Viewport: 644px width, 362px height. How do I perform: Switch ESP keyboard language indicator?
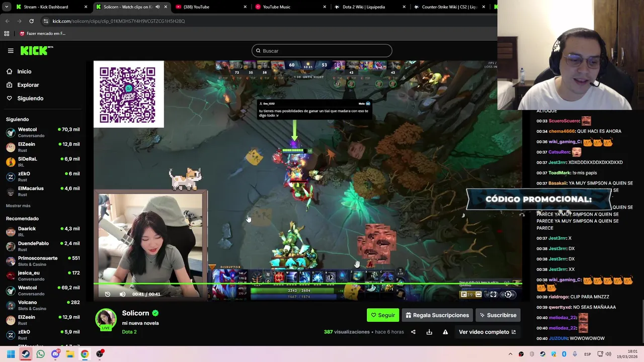pyautogui.click(x=588, y=354)
